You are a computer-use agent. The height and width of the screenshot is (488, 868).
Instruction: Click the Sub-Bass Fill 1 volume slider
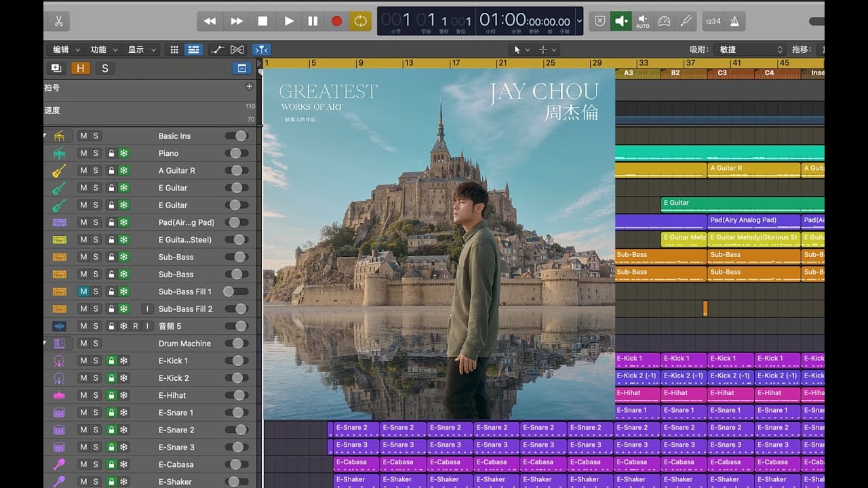[237, 291]
